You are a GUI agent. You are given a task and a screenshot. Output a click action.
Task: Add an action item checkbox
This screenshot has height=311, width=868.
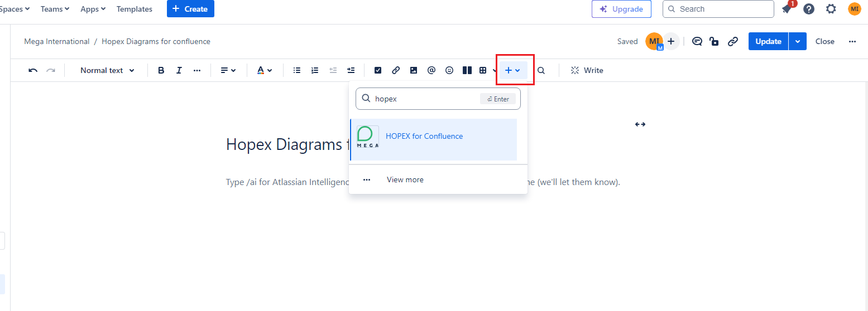378,70
